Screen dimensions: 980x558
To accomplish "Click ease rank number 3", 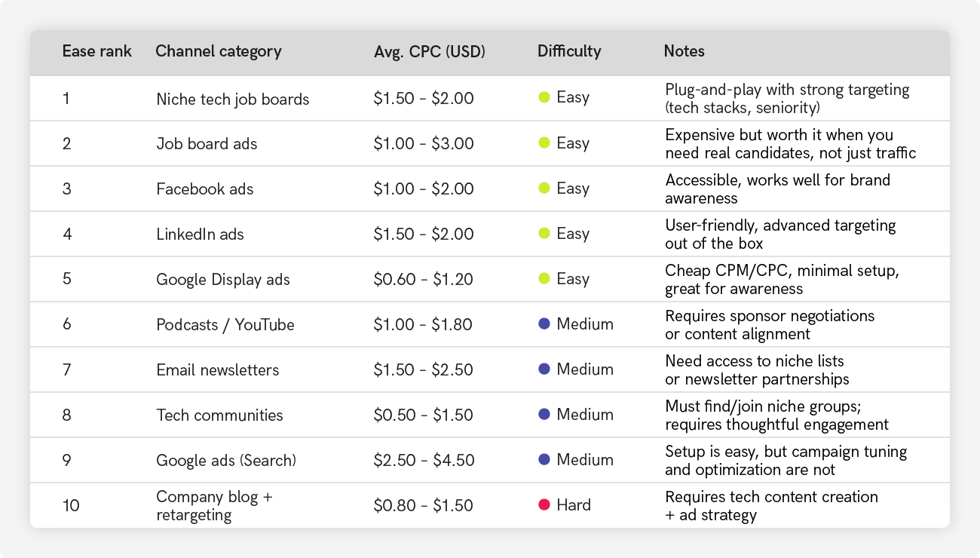I will pyautogui.click(x=66, y=189).
